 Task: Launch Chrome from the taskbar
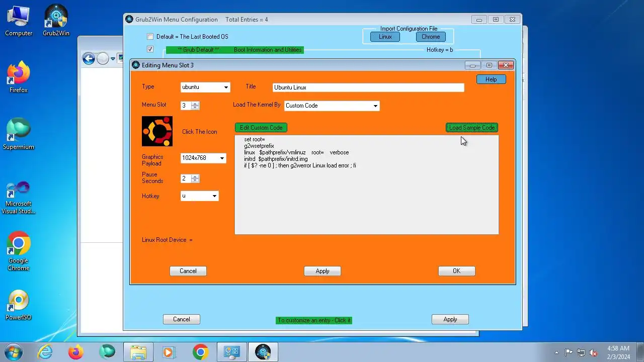200,352
